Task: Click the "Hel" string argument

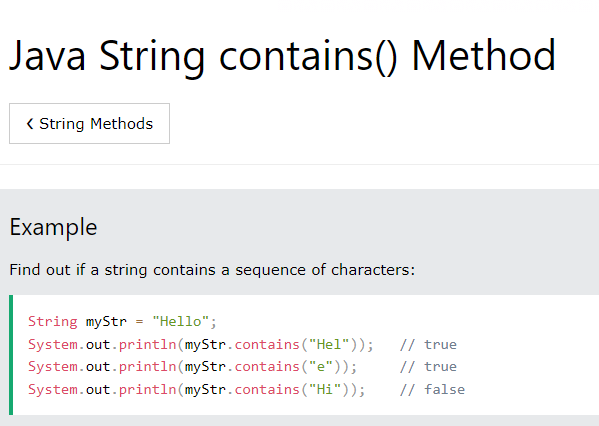Action: pos(329,345)
